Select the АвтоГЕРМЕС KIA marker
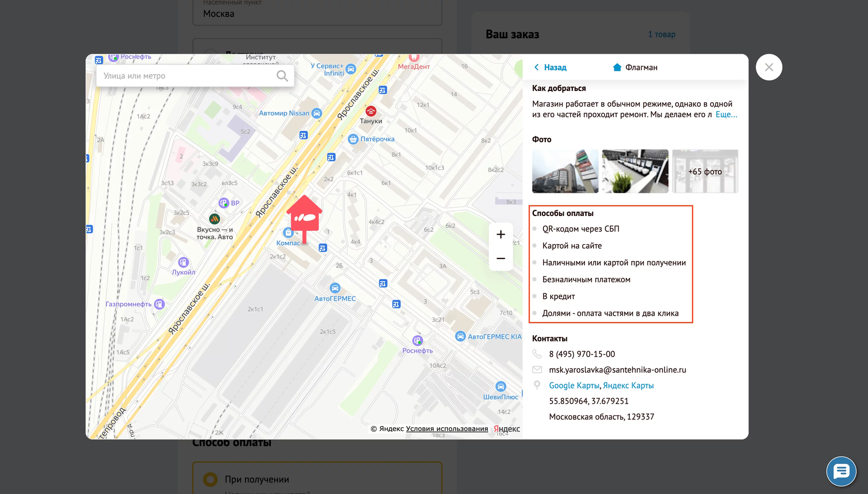 pos(460,336)
